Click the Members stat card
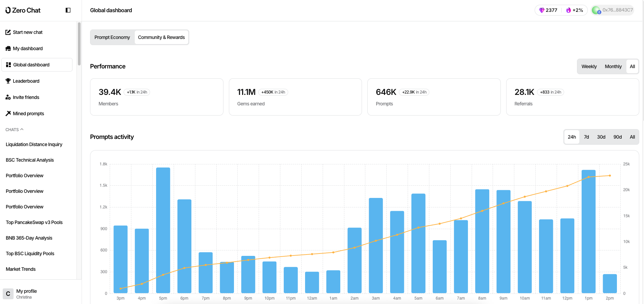Image resolution: width=644 pixels, height=304 pixels. coord(157,97)
